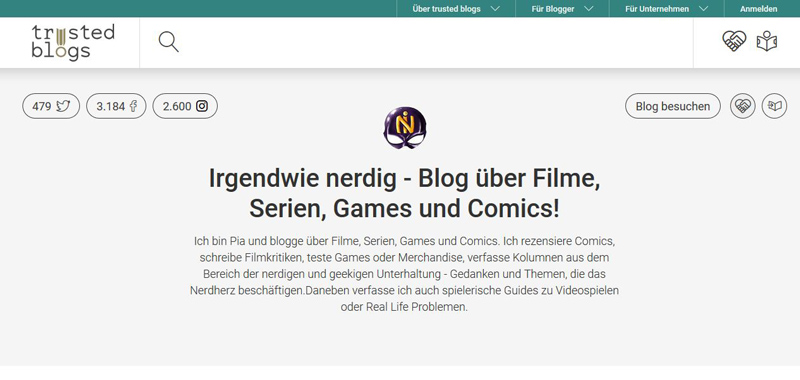Click the magnifying glass search icon
This screenshot has width=800, height=380.
tap(168, 42)
